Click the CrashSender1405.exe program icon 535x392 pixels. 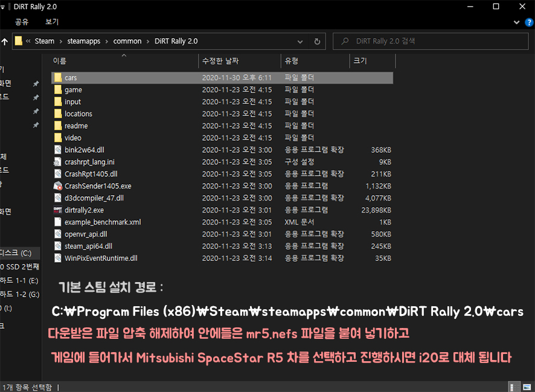point(58,186)
